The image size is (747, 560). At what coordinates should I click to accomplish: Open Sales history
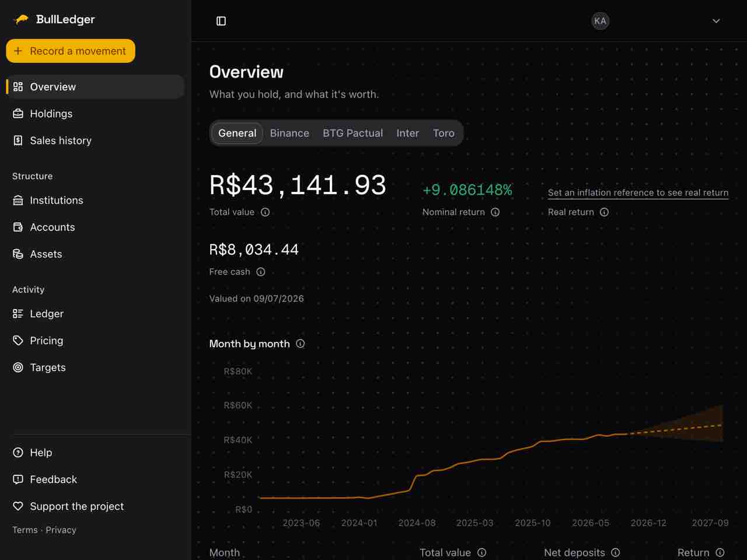click(x=95, y=141)
